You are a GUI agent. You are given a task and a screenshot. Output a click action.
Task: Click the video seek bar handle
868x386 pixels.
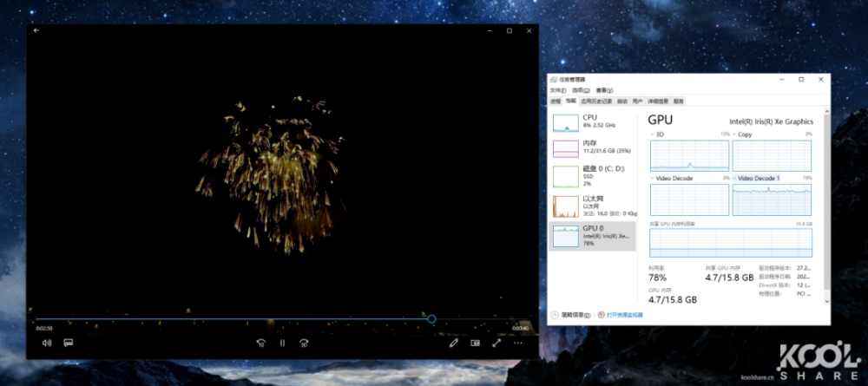tap(431, 318)
